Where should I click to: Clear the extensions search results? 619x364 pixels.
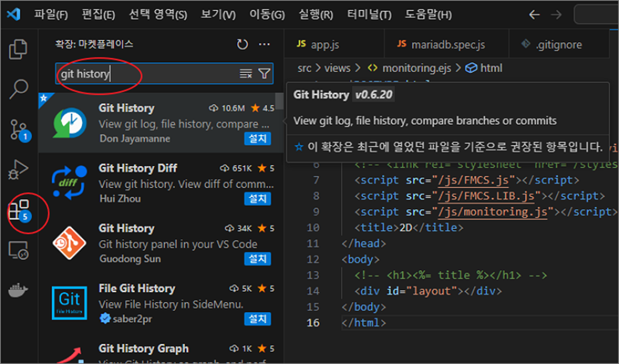246,74
